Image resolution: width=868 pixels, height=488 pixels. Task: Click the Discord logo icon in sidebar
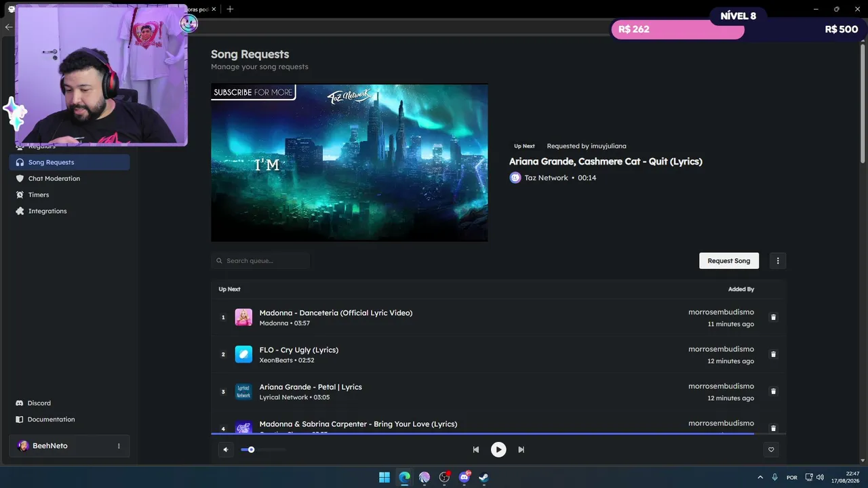pos(20,403)
